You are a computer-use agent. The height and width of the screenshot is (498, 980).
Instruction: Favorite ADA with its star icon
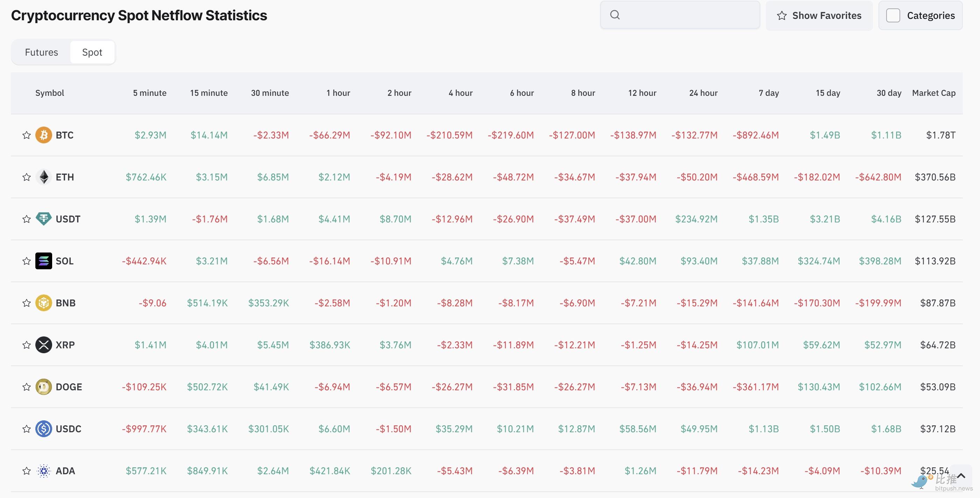[x=26, y=471]
